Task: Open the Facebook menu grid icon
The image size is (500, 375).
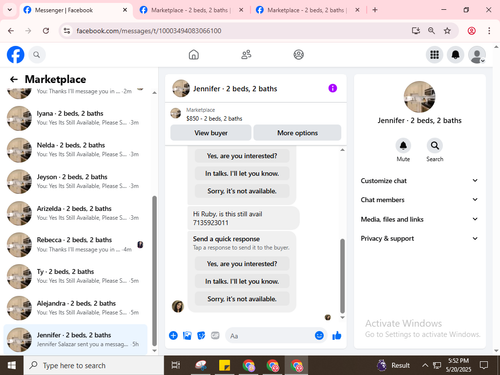Action: pos(434,55)
